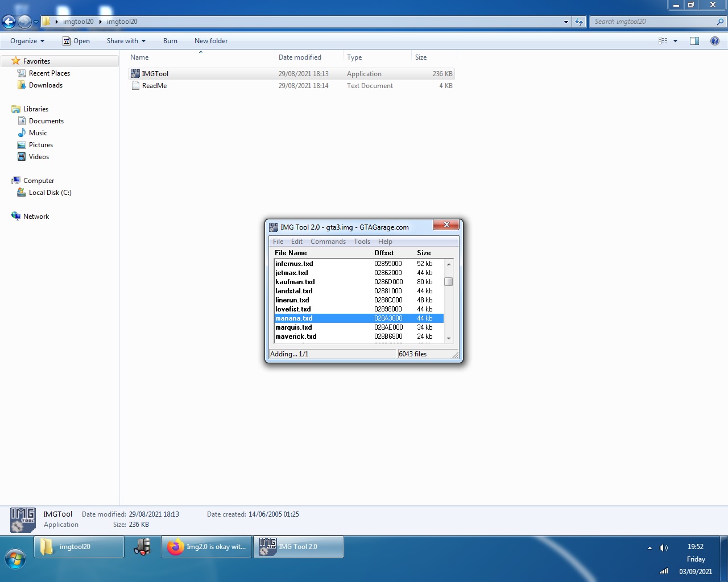Open the Edit menu in IMG Tool
The height and width of the screenshot is (582, 728).
point(297,242)
